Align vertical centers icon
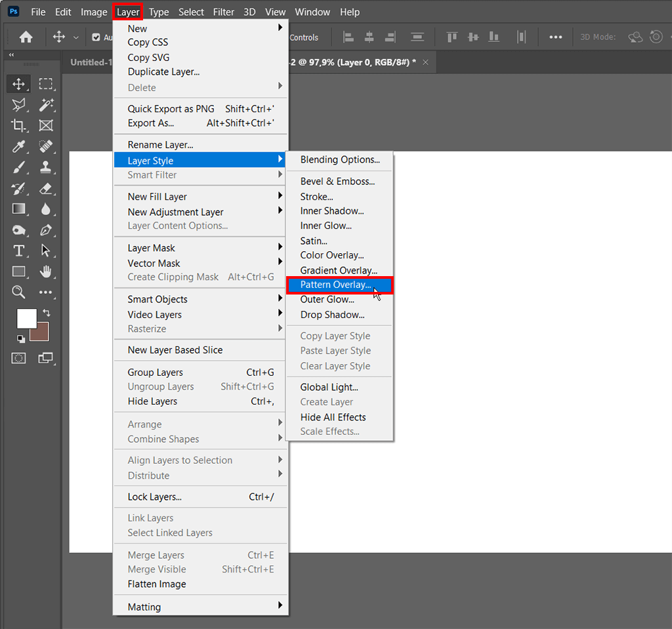 473,37
